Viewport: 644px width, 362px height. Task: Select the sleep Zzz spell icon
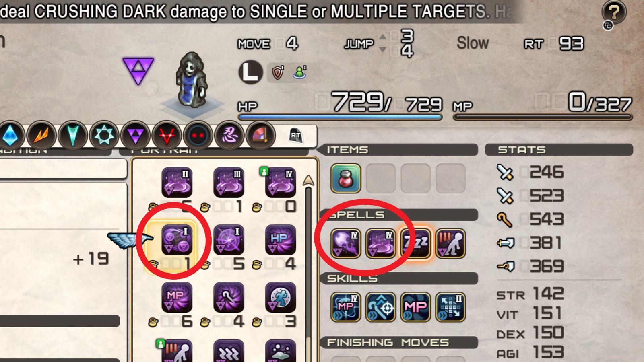(x=415, y=243)
